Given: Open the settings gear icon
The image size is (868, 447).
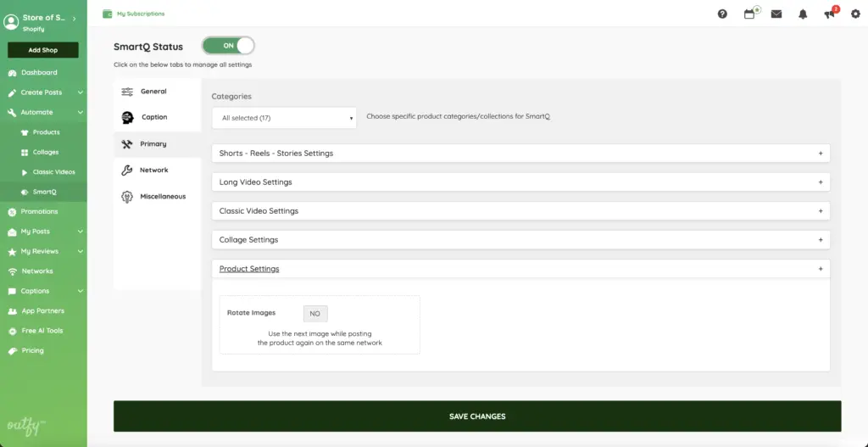Looking at the screenshot, I should pyautogui.click(x=854, y=14).
